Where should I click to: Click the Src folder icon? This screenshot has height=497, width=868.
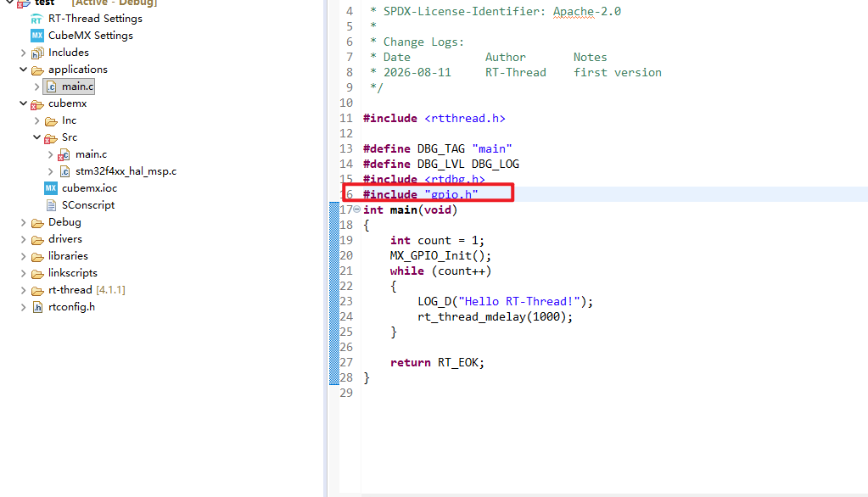coord(51,138)
